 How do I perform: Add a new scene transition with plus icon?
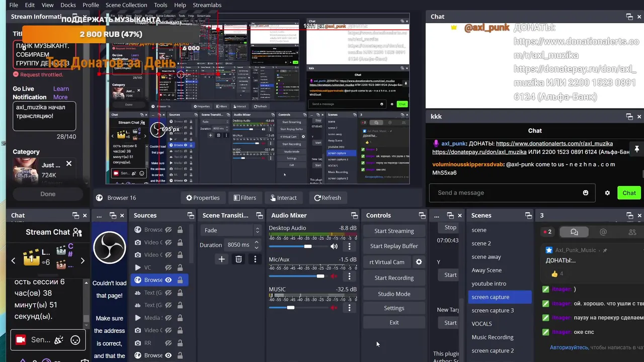coord(221,259)
